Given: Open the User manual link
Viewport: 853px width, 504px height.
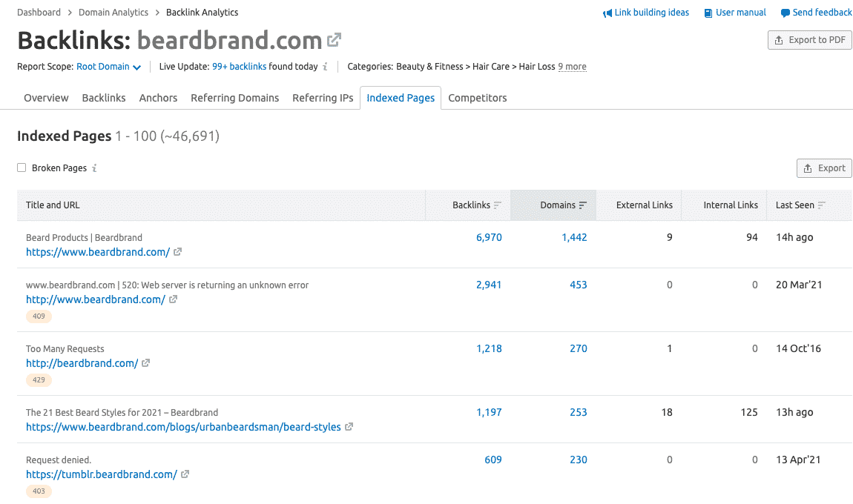Looking at the screenshot, I should pos(735,13).
